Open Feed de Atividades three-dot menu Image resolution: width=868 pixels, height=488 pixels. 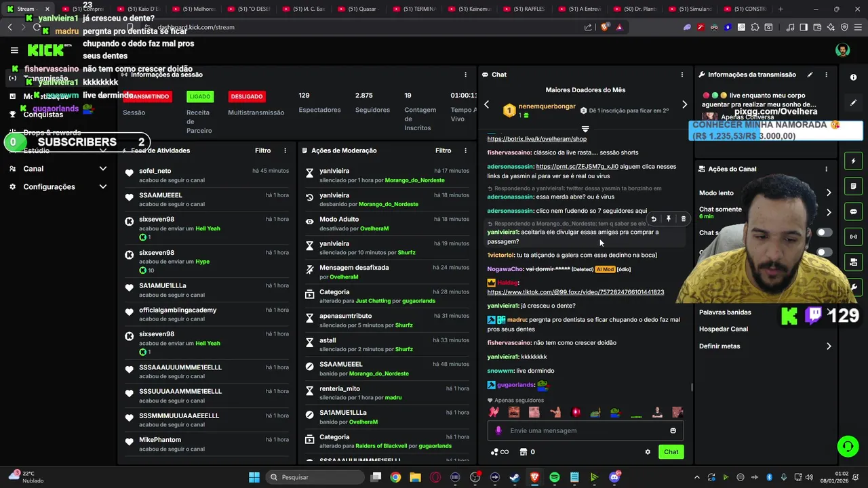pyautogui.click(x=285, y=150)
